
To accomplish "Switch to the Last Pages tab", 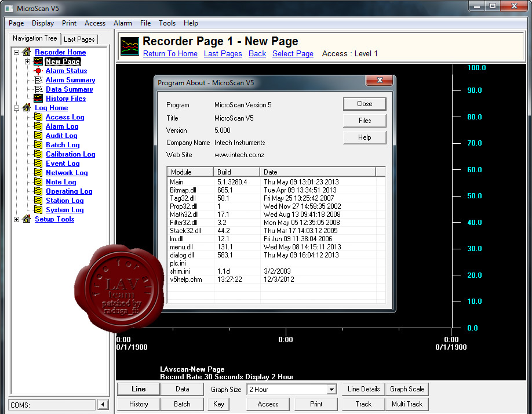I will [x=79, y=39].
